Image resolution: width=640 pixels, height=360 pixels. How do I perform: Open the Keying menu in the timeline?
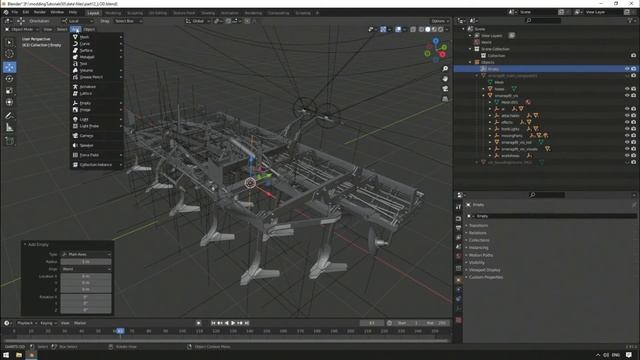(48, 323)
